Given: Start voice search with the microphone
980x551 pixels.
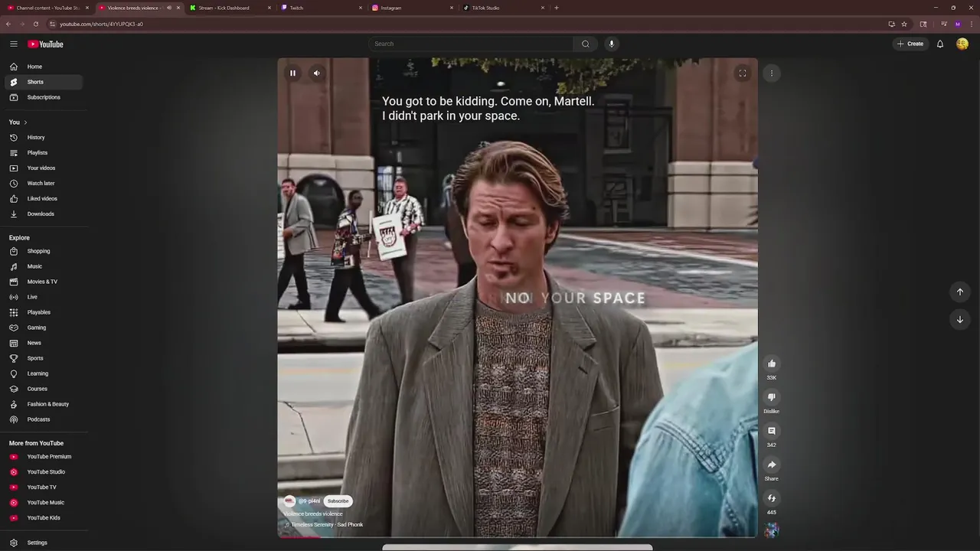Looking at the screenshot, I should click(611, 44).
